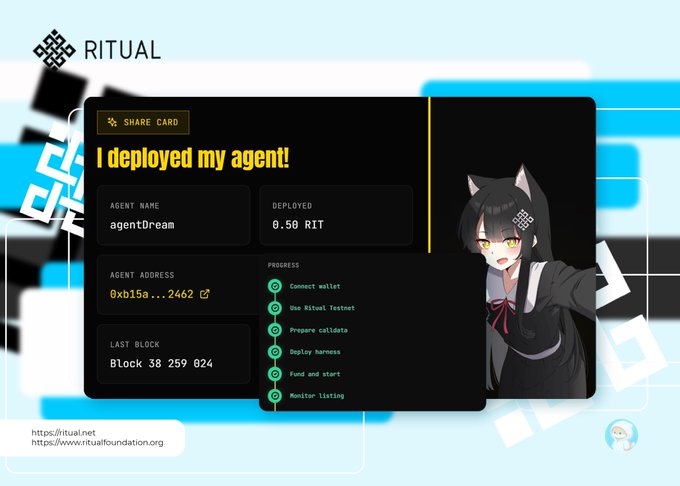Click the SHARE CARD button
The height and width of the screenshot is (486, 680).
tap(143, 122)
